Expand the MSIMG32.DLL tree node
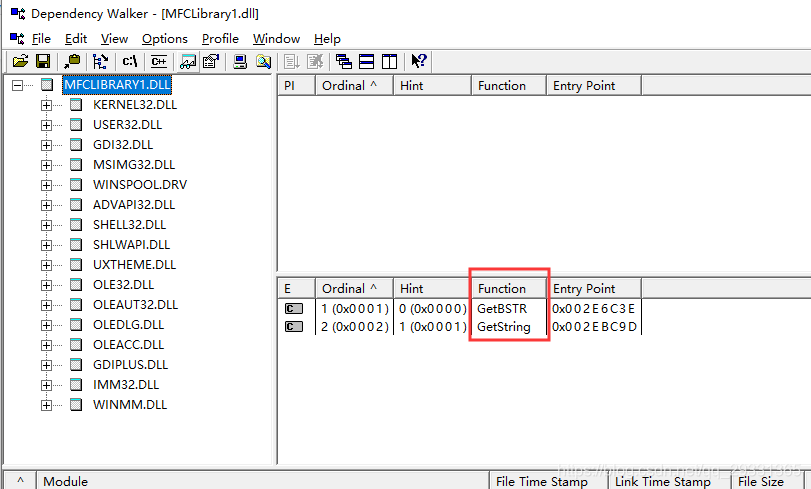811x489 pixels. click(47, 165)
